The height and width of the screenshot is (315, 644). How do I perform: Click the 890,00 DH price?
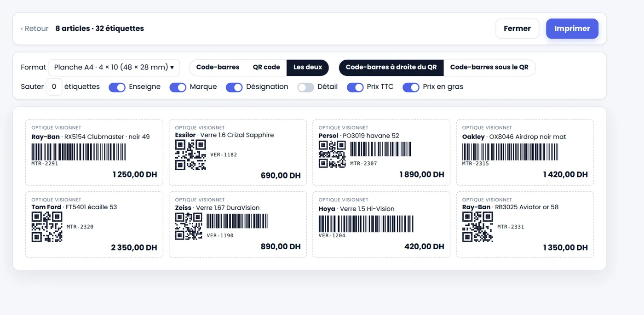pos(281,246)
